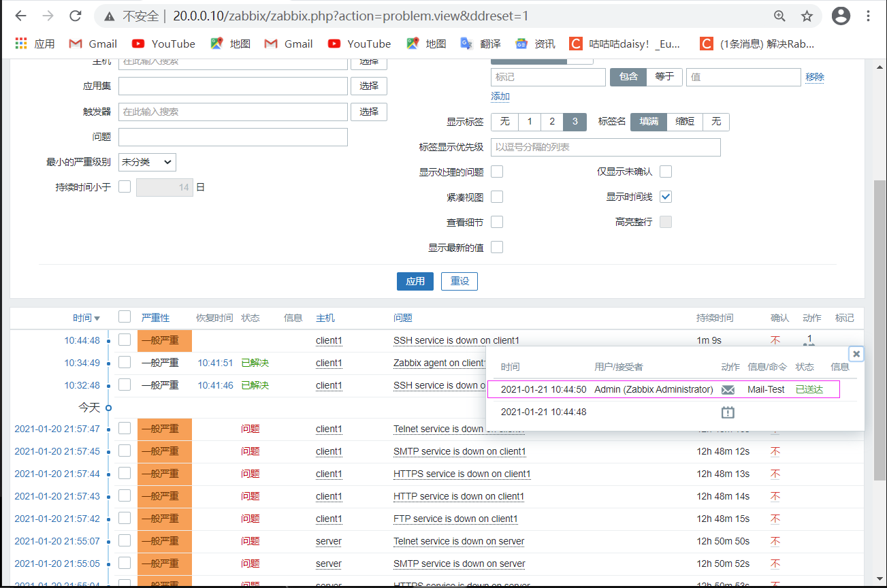The image size is (887, 588).
Task: Disable the 显示时间线 checkbox
Action: [x=666, y=196]
